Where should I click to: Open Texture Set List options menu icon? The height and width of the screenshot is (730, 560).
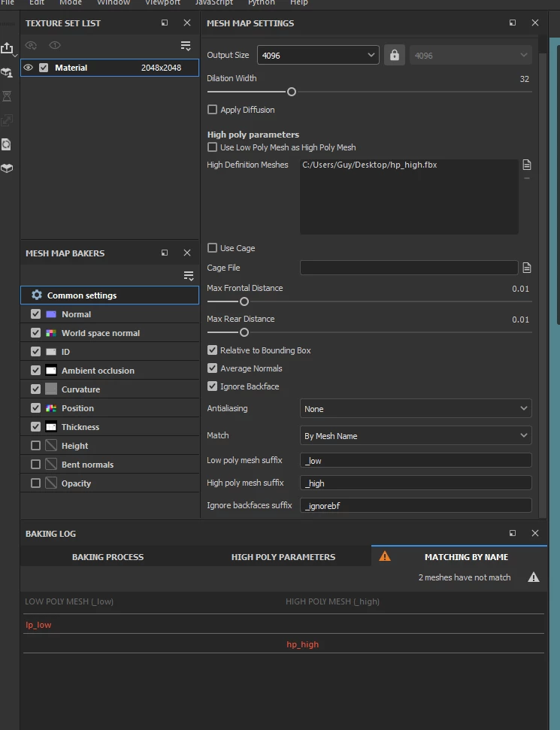[185, 46]
